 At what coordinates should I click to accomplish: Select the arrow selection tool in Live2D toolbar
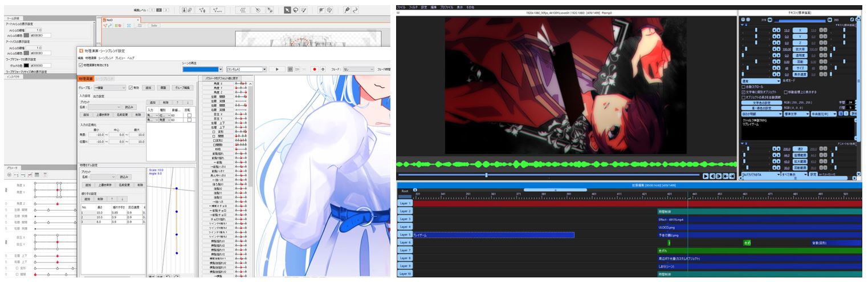(287, 10)
